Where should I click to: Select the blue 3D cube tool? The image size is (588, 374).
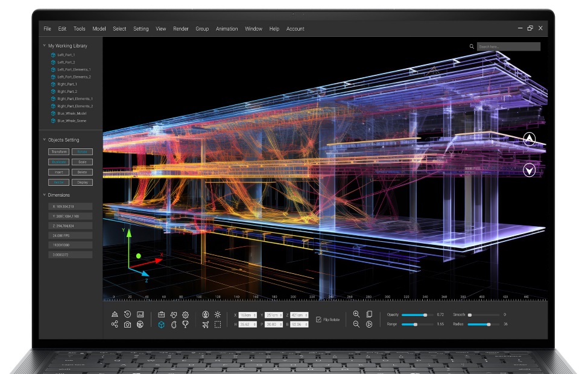[x=161, y=325]
